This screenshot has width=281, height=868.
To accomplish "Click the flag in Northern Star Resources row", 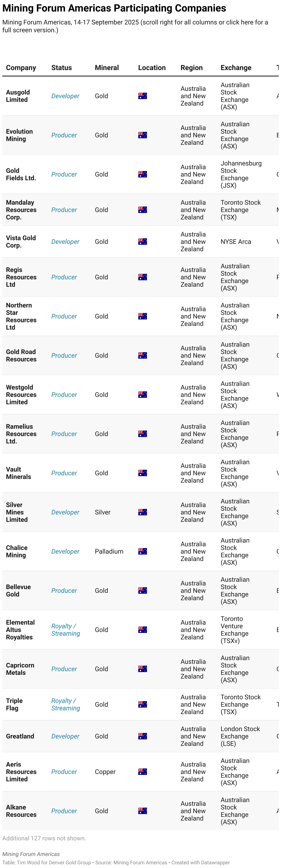I will coord(142,316).
